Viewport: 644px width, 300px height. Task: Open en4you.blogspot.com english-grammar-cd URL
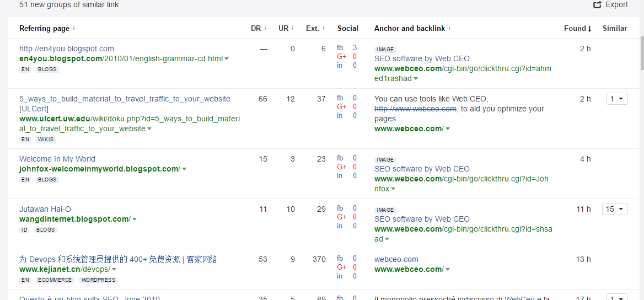tap(121, 59)
